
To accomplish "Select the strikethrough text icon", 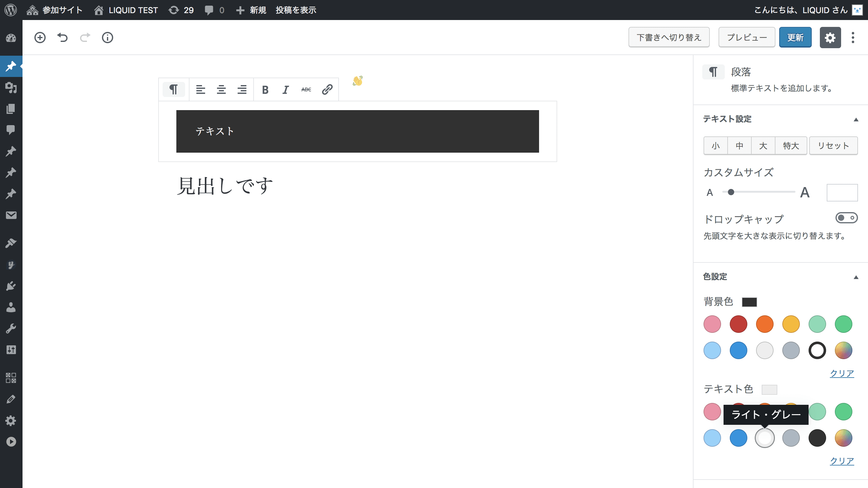I will pyautogui.click(x=306, y=89).
